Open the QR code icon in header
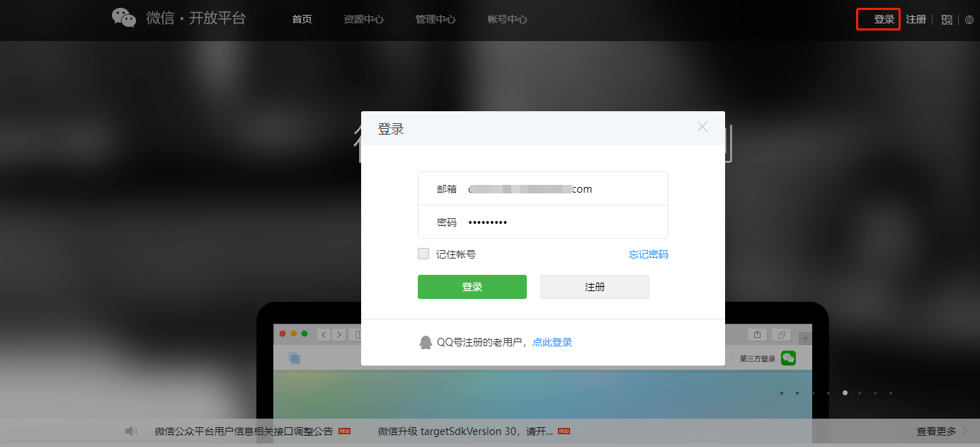The image size is (980, 447). [x=947, y=20]
